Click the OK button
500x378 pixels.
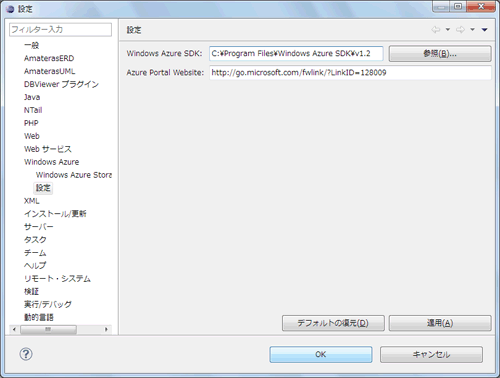[x=321, y=354]
